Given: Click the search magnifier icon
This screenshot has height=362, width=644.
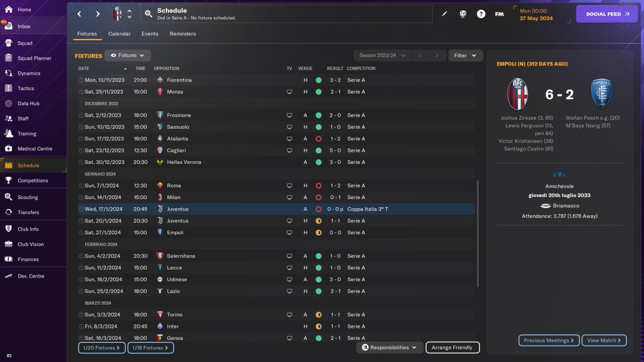Looking at the screenshot, I should click(148, 14).
